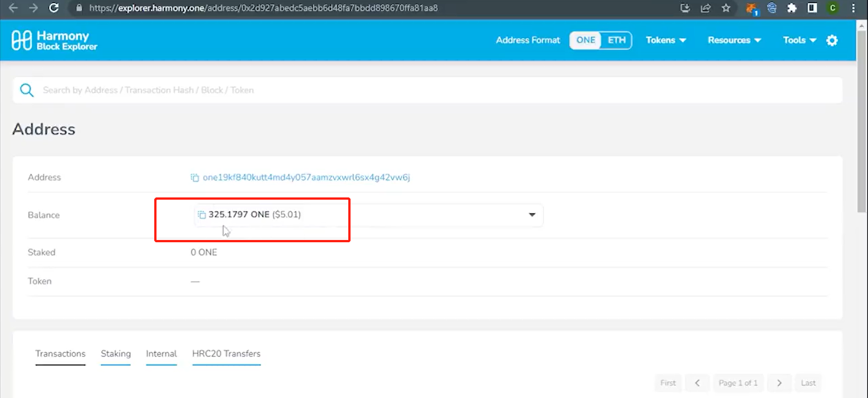Switch the address format to ONE

pos(585,40)
